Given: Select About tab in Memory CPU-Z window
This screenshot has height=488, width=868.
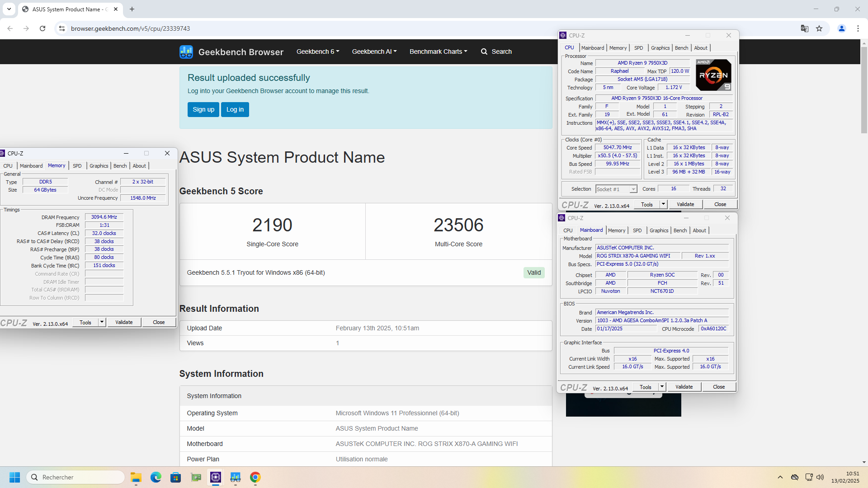Looking at the screenshot, I should click(x=139, y=166).
